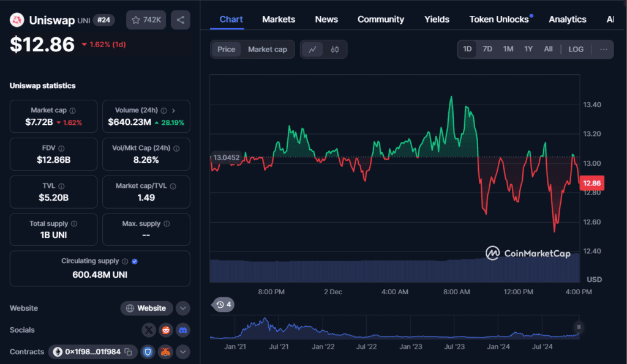Click the mini overview chart near Jul '21
The height and width of the screenshot is (364, 627).
(x=279, y=329)
